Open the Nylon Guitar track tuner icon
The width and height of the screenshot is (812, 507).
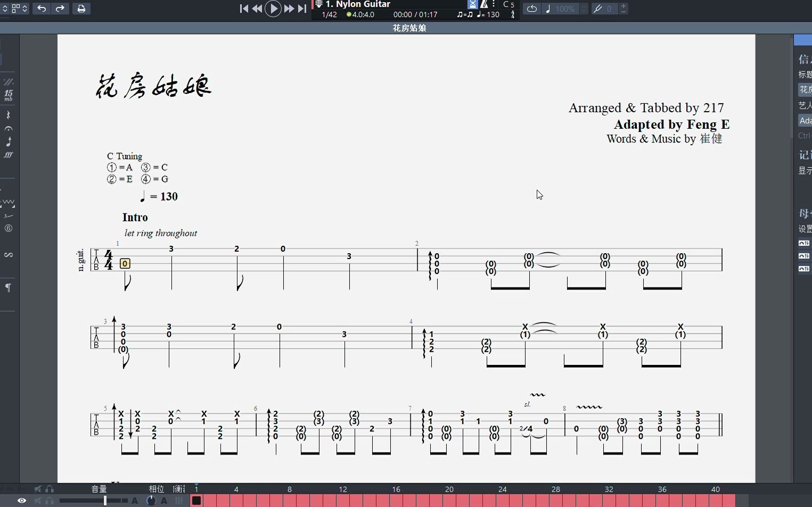tap(318, 4)
